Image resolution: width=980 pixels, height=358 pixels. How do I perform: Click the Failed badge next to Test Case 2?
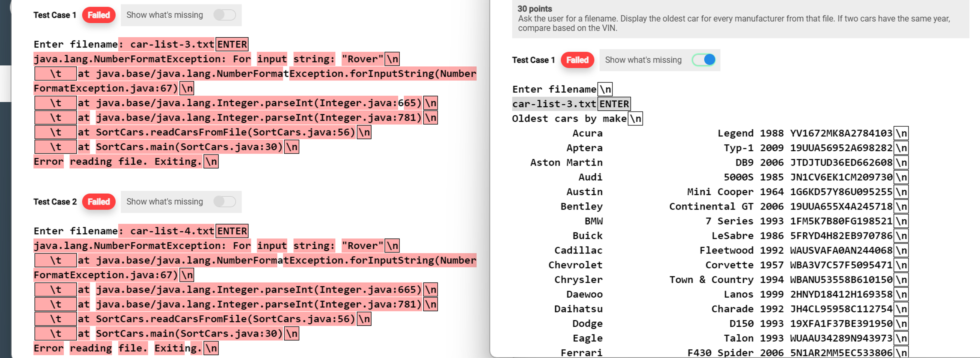coord(98,202)
